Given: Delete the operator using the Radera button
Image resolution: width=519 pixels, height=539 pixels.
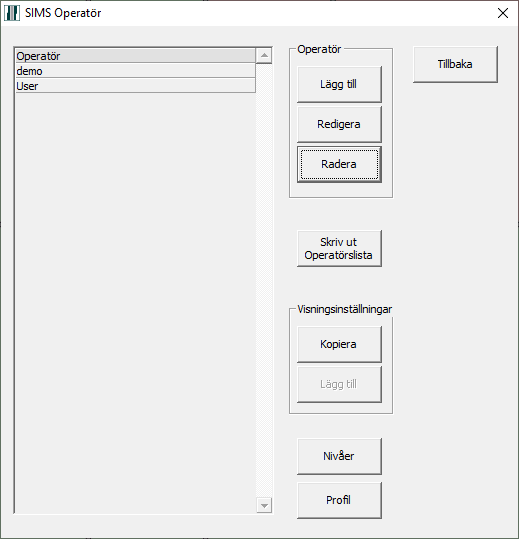Looking at the screenshot, I should point(339,164).
